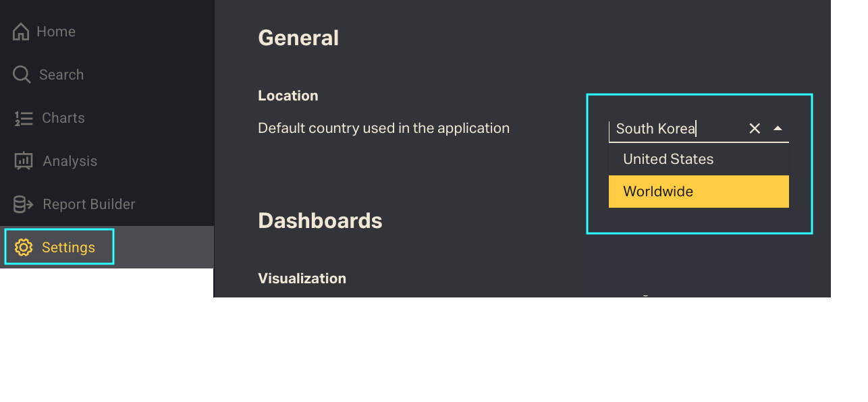Clear the South Korea location value

click(755, 128)
